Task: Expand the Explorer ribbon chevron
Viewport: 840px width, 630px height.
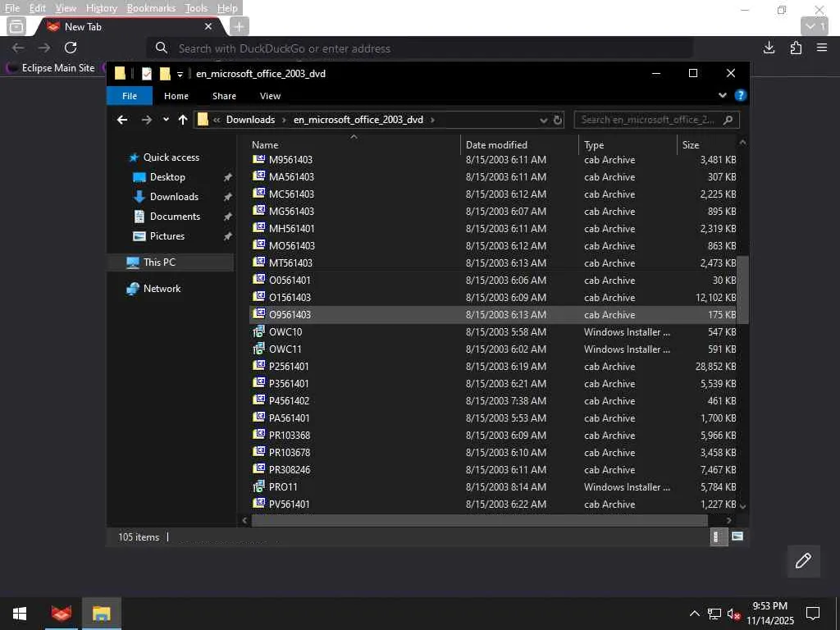Action: click(722, 95)
